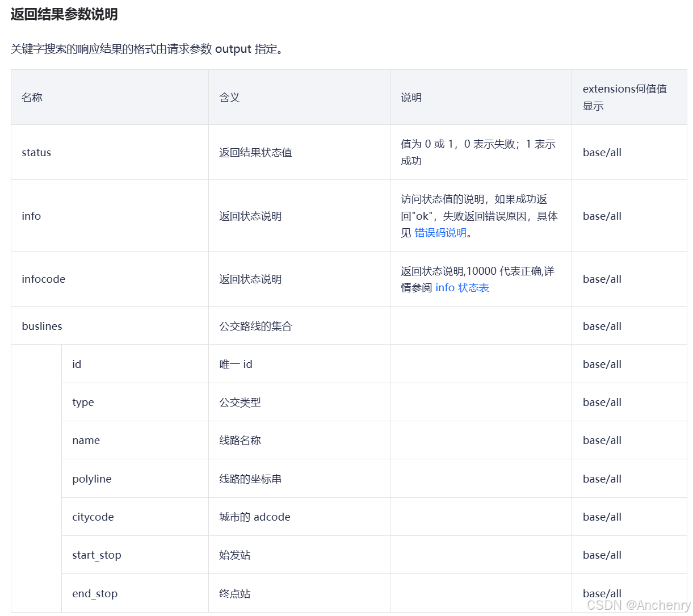This screenshot has width=693, height=616.
Task: Click base/all in the infocode row
Action: click(x=602, y=279)
